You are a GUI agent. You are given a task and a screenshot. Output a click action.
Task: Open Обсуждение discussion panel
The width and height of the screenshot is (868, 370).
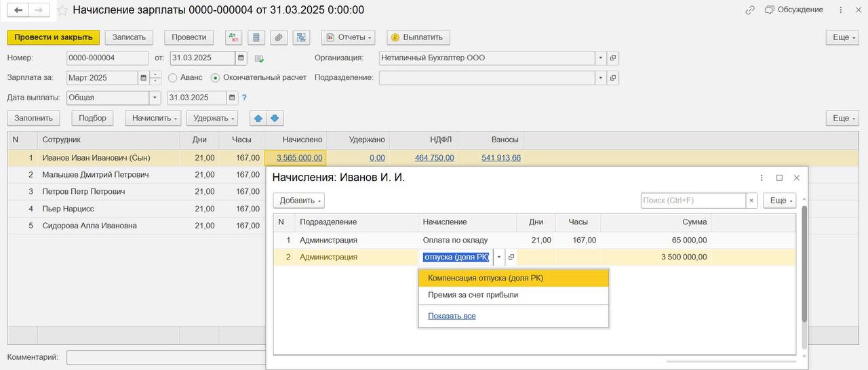794,10
